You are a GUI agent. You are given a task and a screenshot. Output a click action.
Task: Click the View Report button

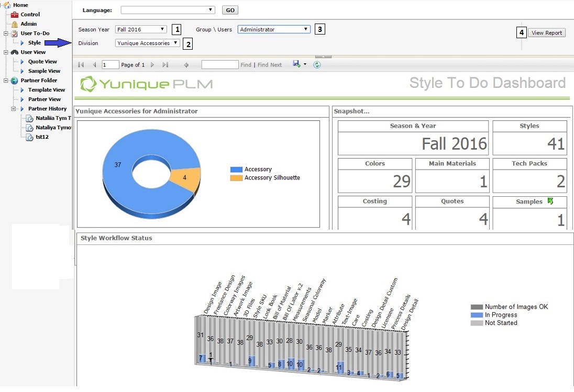coord(547,32)
